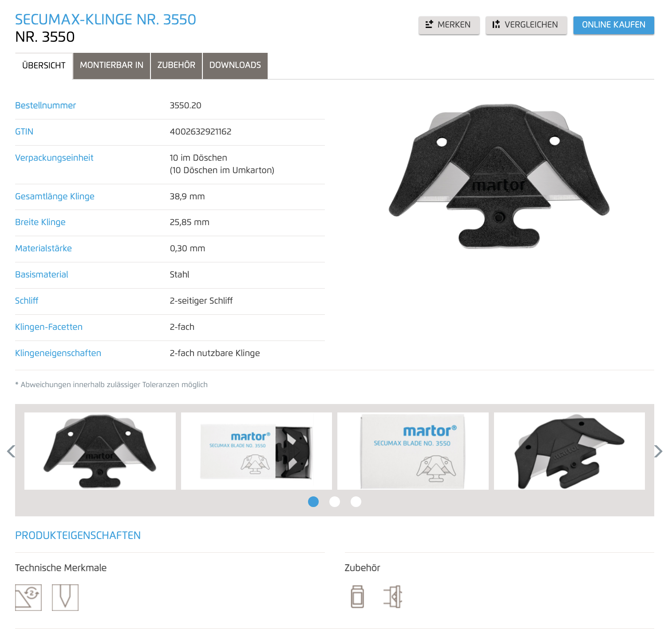Viewport: 672px width, 634px height.
Task: Click the tolerance footnote text
Action: pyautogui.click(x=111, y=384)
